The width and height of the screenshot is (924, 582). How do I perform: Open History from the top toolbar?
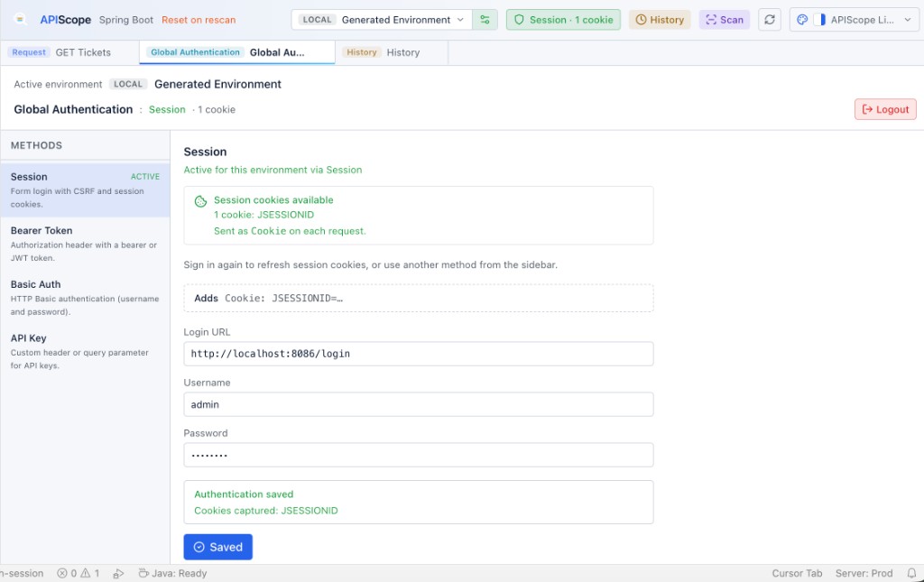pyautogui.click(x=660, y=20)
